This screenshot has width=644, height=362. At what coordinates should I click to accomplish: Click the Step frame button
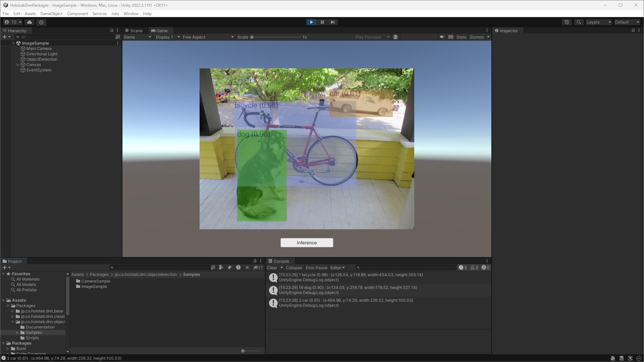click(332, 22)
